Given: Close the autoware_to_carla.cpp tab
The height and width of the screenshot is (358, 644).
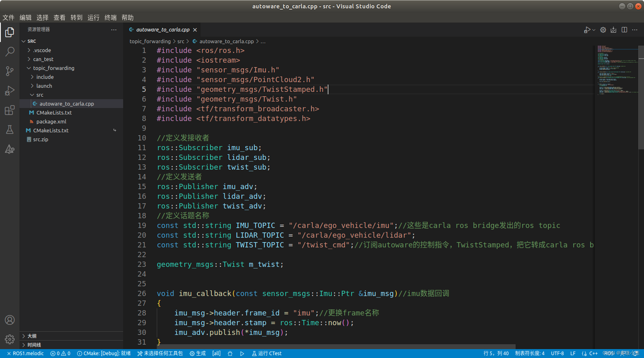Looking at the screenshot, I should point(195,30).
